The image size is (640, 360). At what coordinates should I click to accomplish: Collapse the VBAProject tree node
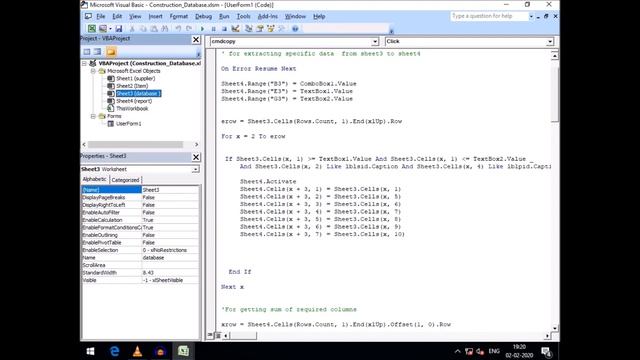[84, 63]
